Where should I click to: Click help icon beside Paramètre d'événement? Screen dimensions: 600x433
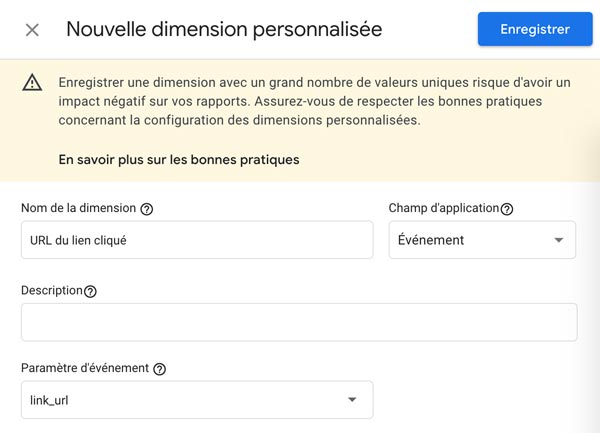[x=159, y=369]
